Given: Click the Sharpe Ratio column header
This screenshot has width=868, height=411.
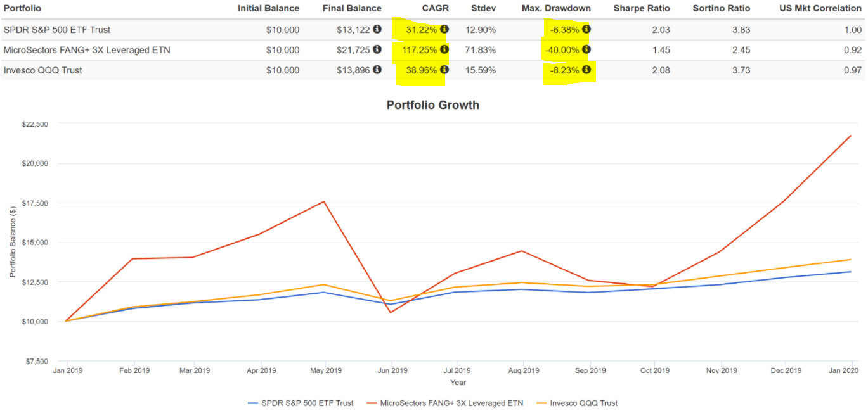Looking at the screenshot, I should point(642,8).
